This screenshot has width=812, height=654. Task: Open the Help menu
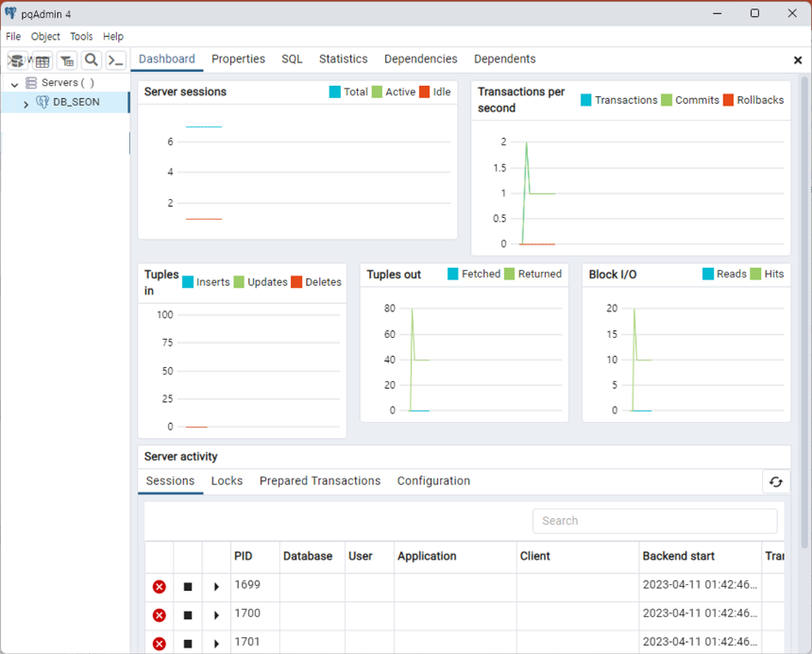click(113, 36)
